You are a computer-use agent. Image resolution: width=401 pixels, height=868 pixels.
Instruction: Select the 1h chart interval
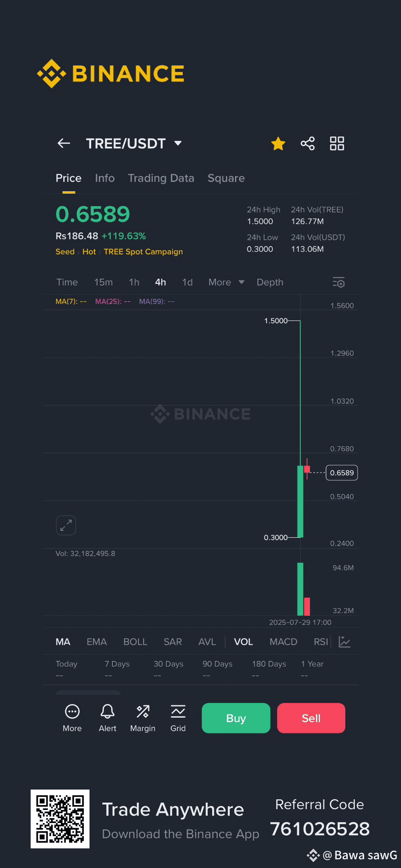[134, 282]
